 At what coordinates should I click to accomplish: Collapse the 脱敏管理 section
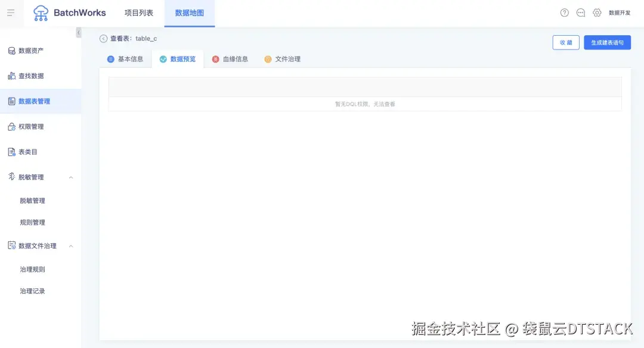pos(70,177)
